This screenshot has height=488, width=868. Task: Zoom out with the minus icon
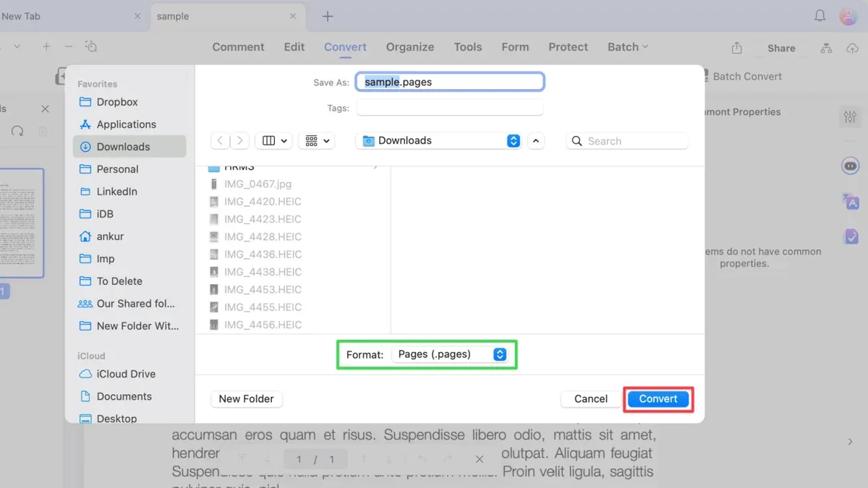[69, 47]
